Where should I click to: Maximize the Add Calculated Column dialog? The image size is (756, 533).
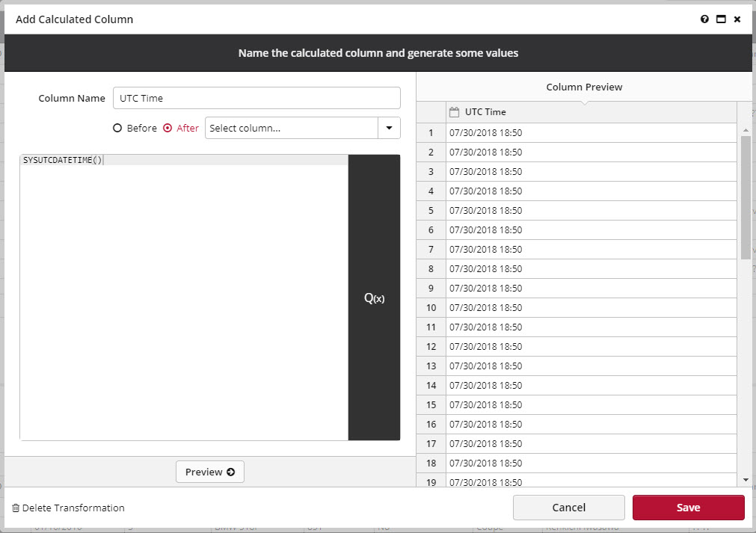click(x=720, y=19)
